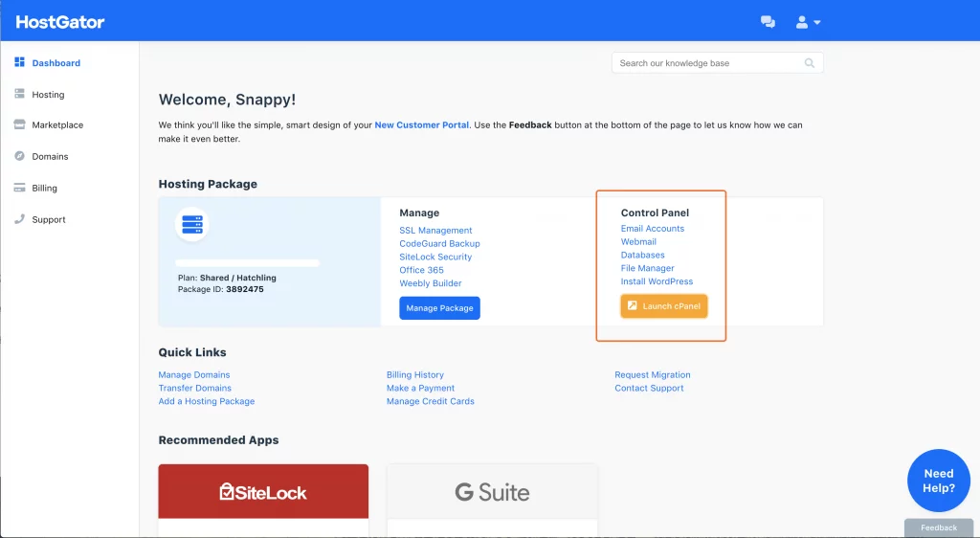This screenshot has height=538, width=980.
Task: Open the G Suite recommended app card
Action: 492,500
